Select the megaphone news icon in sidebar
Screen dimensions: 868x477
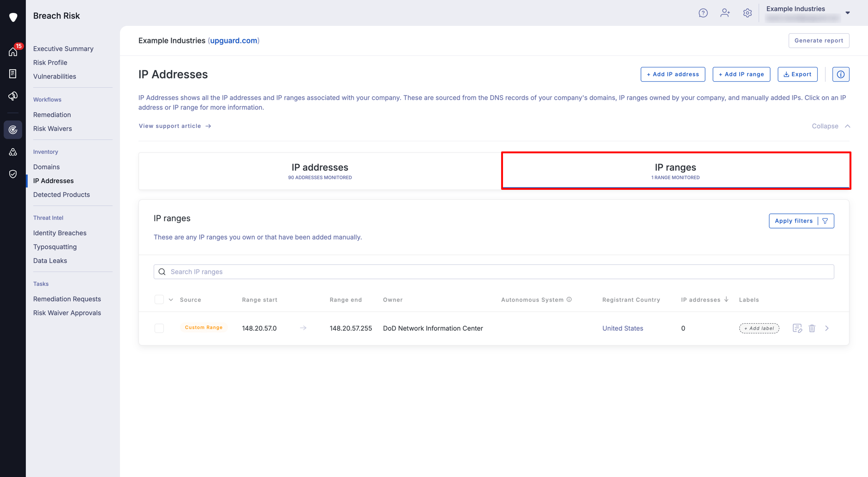(x=12, y=96)
